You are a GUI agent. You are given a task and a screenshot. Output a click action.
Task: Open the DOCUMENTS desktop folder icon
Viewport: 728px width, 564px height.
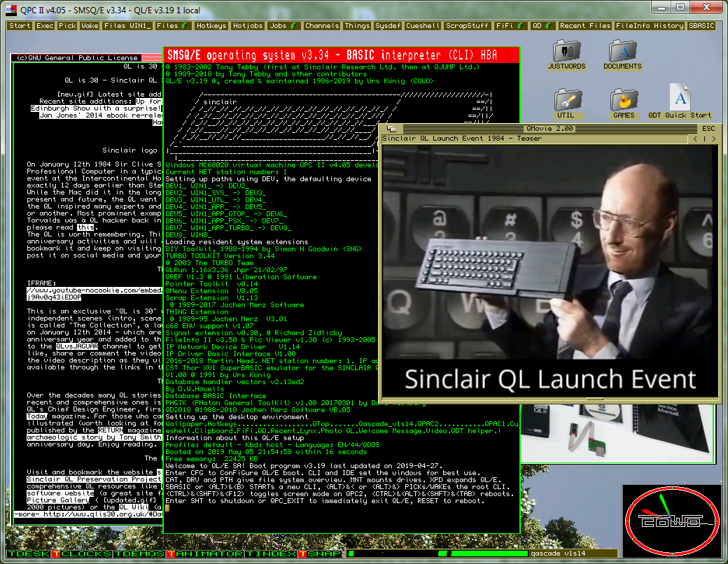[622, 55]
